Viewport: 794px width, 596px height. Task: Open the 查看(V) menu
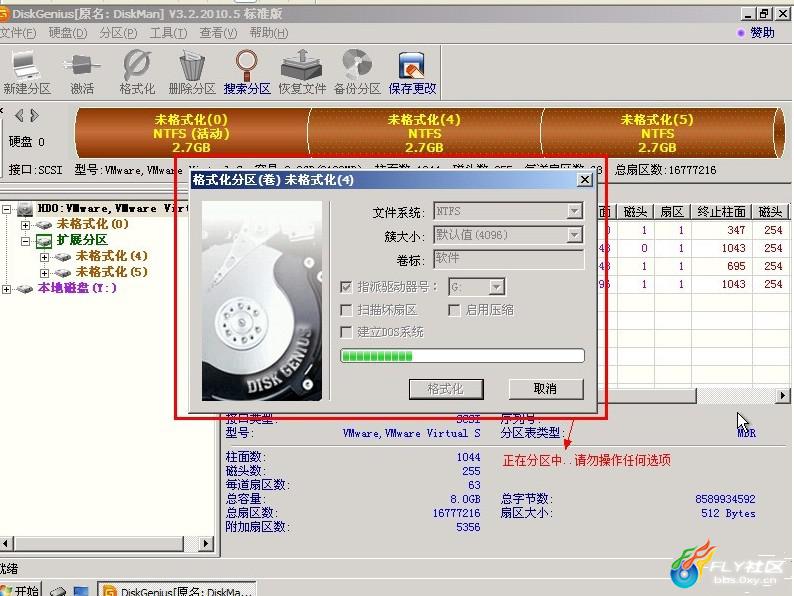tap(218, 33)
